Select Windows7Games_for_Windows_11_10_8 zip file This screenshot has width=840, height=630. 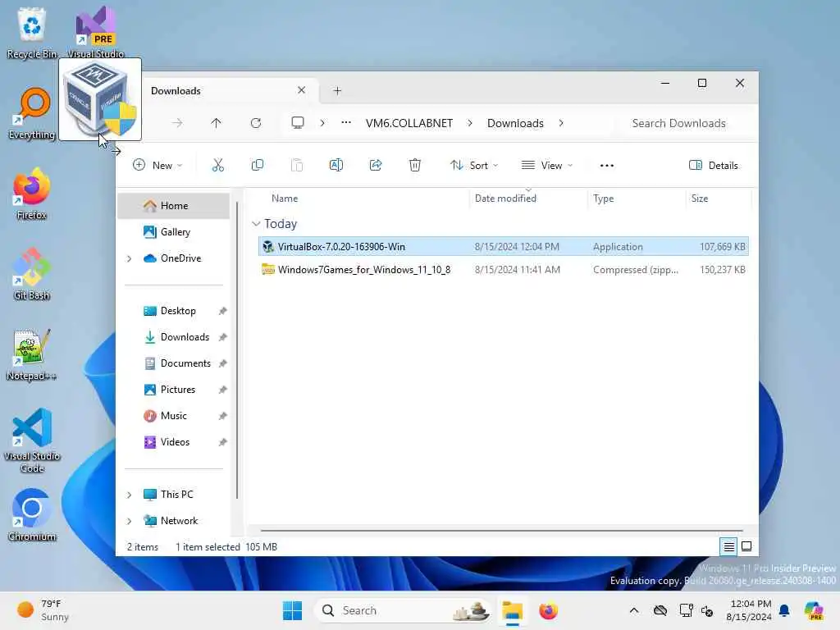[x=504, y=269]
